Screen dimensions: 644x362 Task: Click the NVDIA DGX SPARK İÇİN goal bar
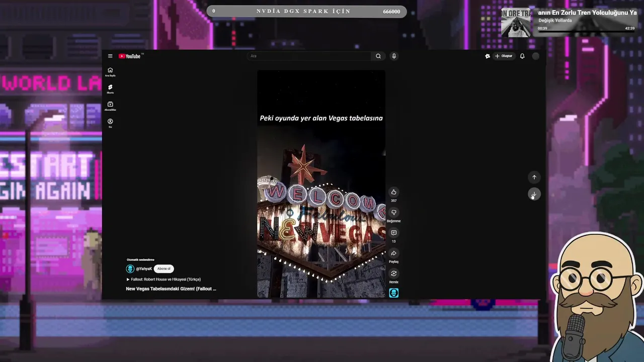tap(306, 12)
